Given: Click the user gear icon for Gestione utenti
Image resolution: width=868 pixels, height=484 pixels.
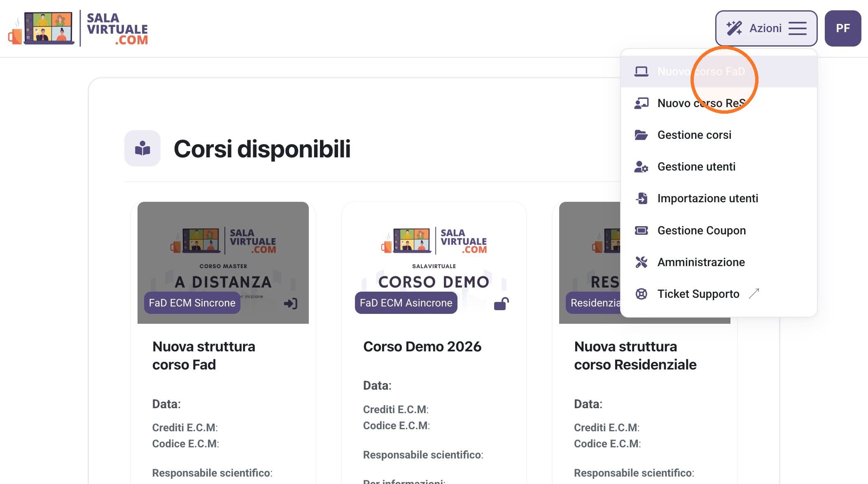Looking at the screenshot, I should tap(641, 166).
